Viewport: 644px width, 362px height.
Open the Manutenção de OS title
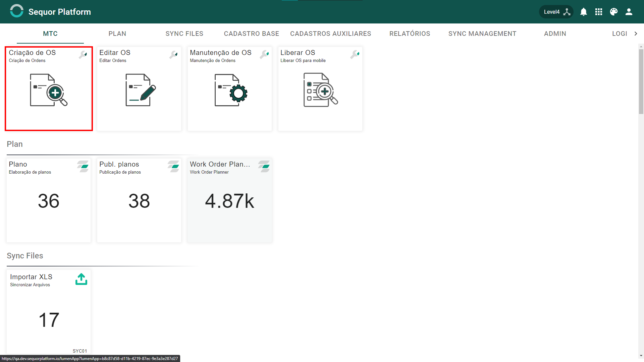click(221, 53)
